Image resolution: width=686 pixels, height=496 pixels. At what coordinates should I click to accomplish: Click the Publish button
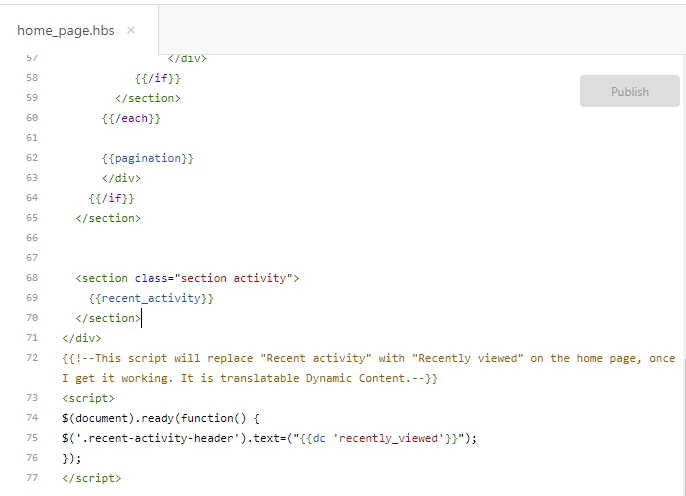(630, 91)
